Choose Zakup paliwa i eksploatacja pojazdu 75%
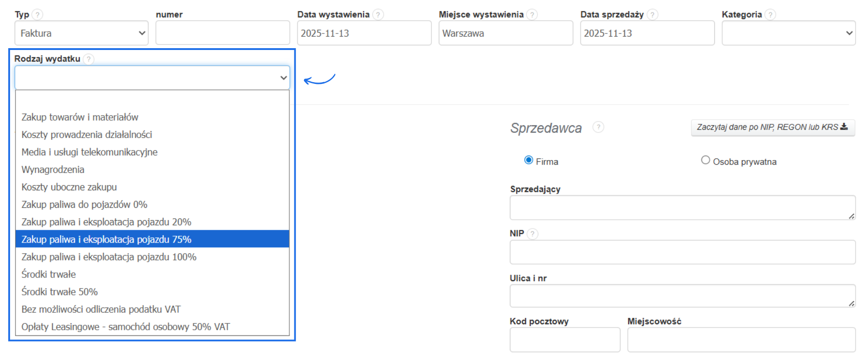868x355 pixels. coord(106,239)
